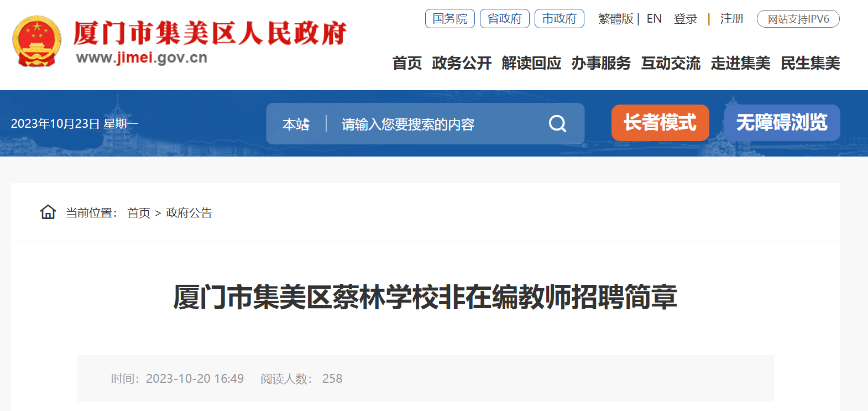This screenshot has width=868, height=411.
Task: Open the 省政府 link
Action: (x=505, y=19)
